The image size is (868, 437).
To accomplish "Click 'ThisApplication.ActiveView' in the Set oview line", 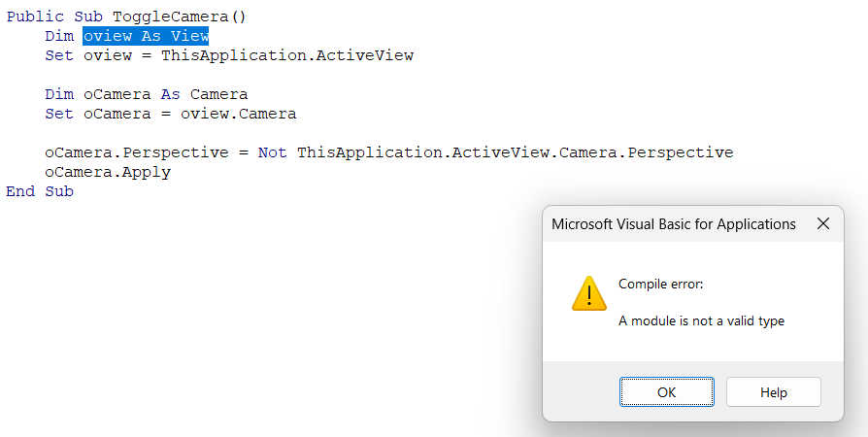I will click(287, 55).
